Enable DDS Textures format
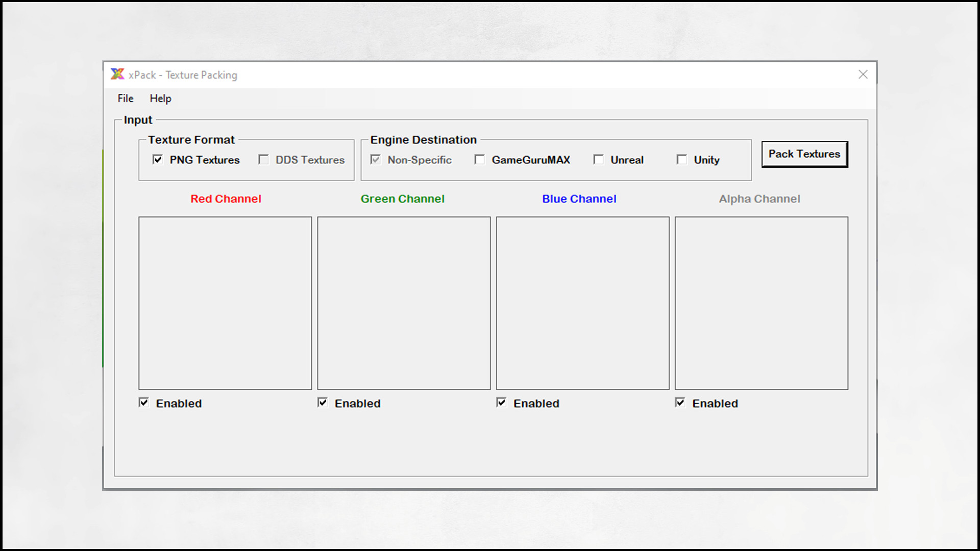 [x=263, y=160]
